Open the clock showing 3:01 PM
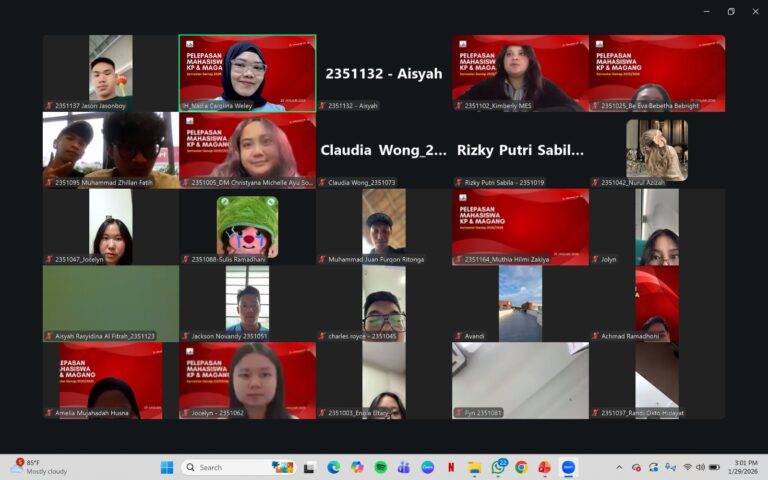This screenshot has width=768, height=480. pyautogui.click(x=745, y=467)
